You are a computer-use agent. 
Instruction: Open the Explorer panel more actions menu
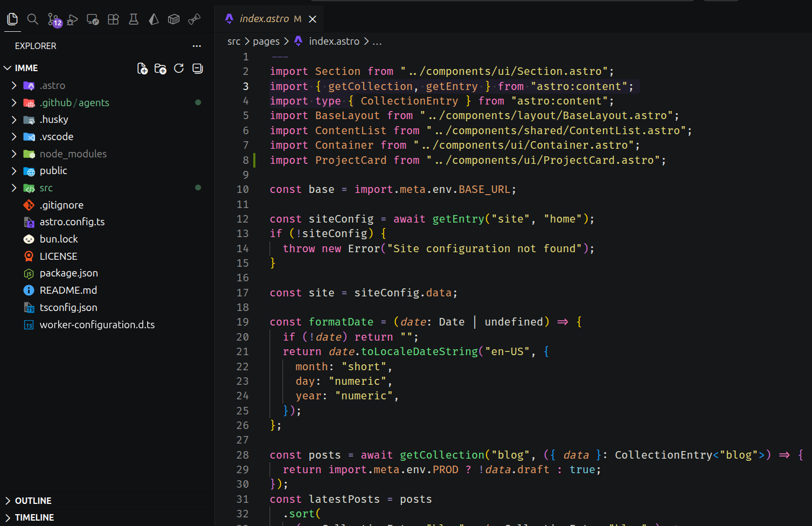pyautogui.click(x=197, y=46)
